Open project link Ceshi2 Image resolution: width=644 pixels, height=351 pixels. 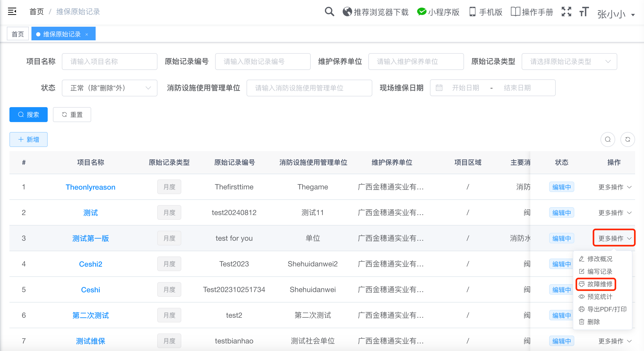click(90, 264)
